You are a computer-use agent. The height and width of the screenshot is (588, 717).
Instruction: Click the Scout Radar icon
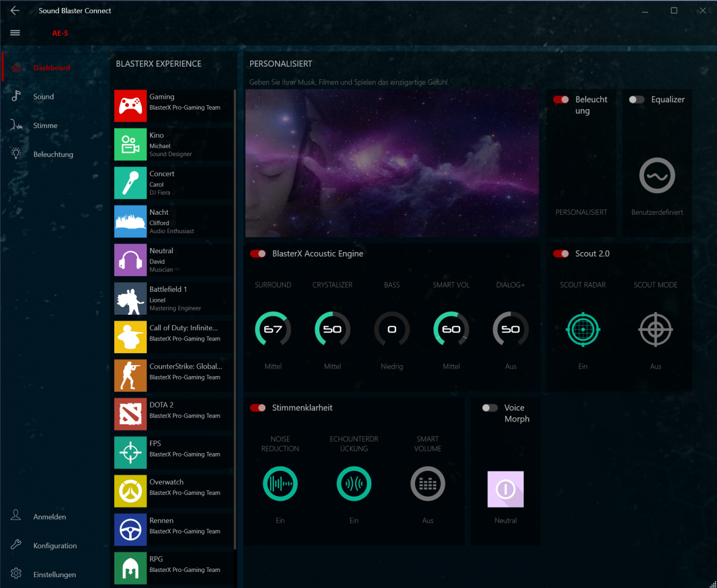click(x=583, y=330)
